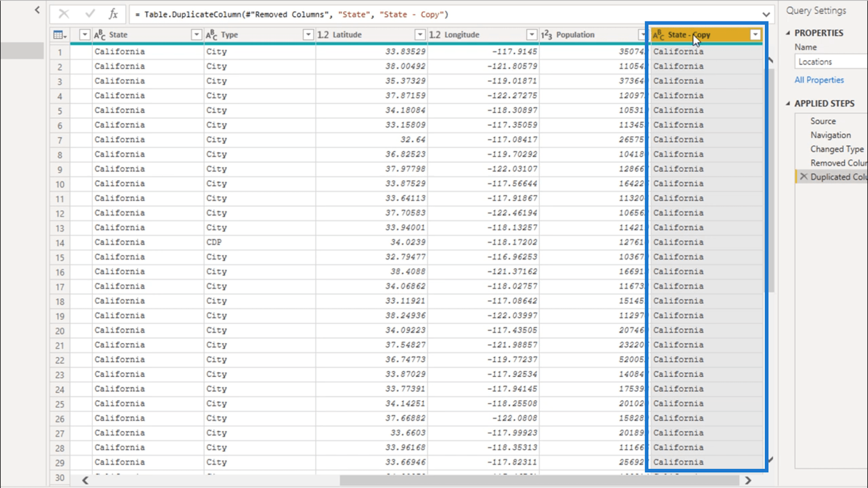
Task: Click the longitude value -116.96253
Action: click(x=512, y=257)
